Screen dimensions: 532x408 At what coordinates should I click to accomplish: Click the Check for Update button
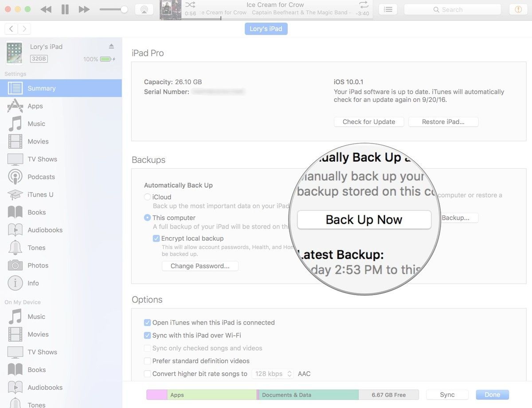(368, 122)
